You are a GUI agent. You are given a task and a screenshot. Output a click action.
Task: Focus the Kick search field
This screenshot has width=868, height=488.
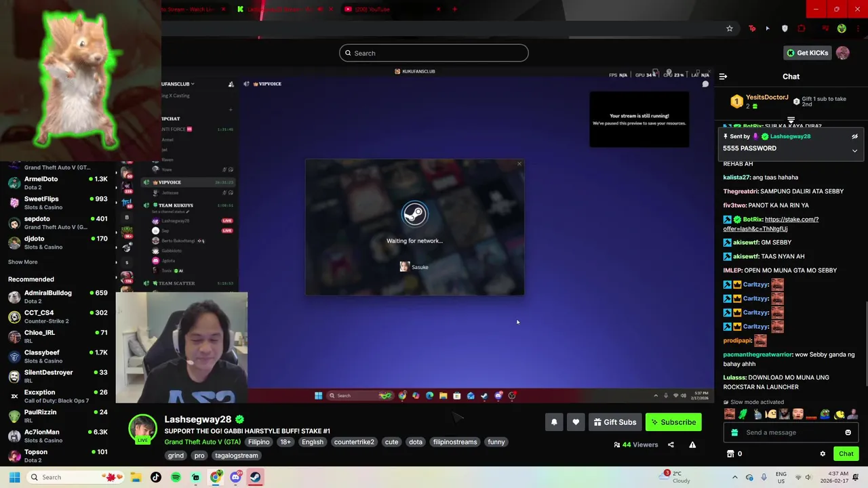[434, 53]
